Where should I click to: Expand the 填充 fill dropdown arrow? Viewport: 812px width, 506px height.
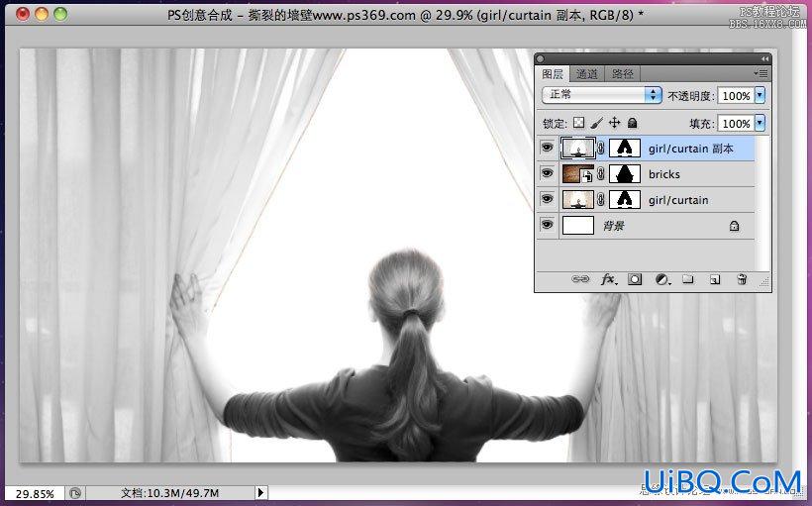(760, 123)
